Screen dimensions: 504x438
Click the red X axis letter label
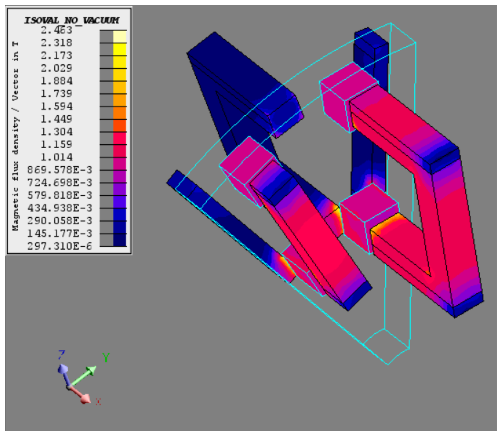coord(98,401)
